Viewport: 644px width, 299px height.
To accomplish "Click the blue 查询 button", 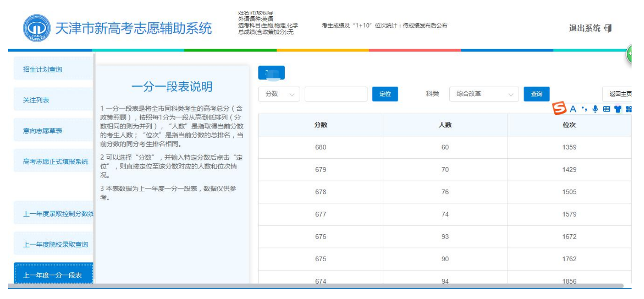I will (536, 94).
